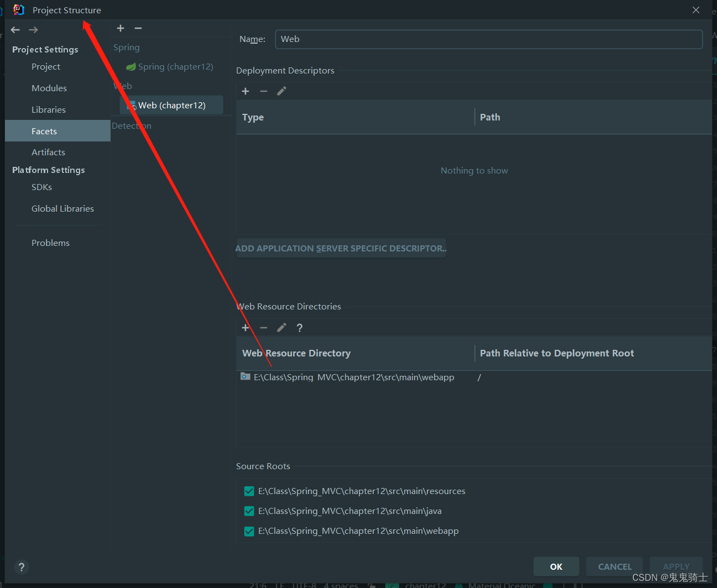Click the "/" deployment root path cell

[x=479, y=377]
